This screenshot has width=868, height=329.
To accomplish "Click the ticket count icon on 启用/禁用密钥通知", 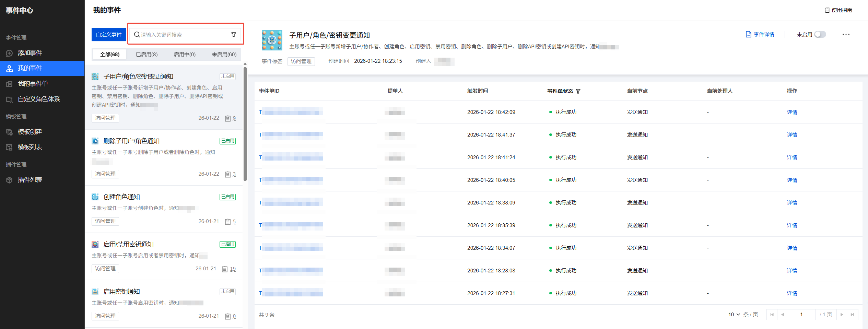I will click(x=225, y=269).
